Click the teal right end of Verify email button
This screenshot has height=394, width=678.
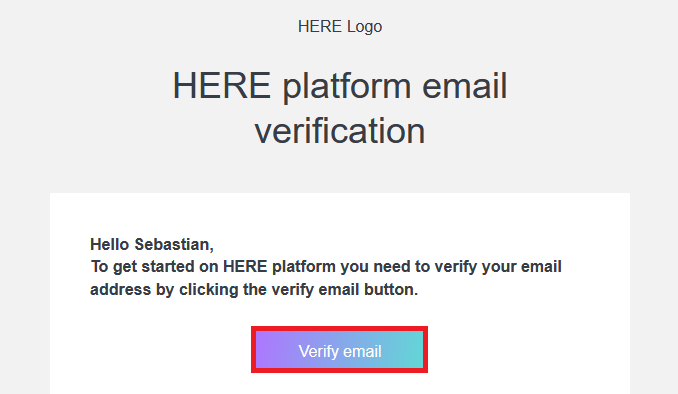(411, 349)
